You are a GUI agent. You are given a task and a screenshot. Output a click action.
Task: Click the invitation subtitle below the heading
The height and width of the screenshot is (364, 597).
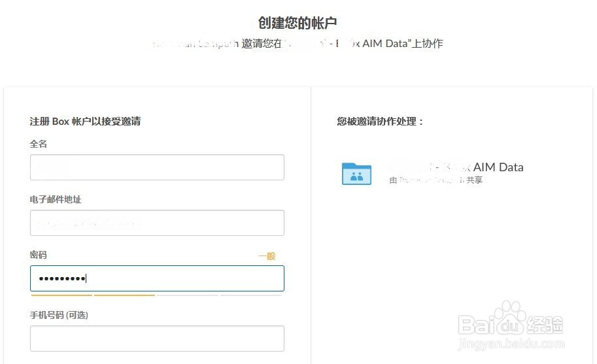(x=298, y=43)
